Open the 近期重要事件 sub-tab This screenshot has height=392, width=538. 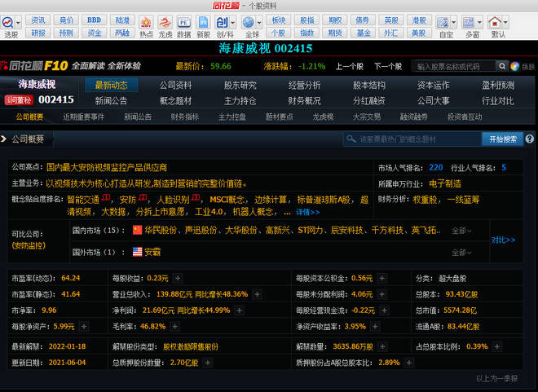click(x=84, y=117)
